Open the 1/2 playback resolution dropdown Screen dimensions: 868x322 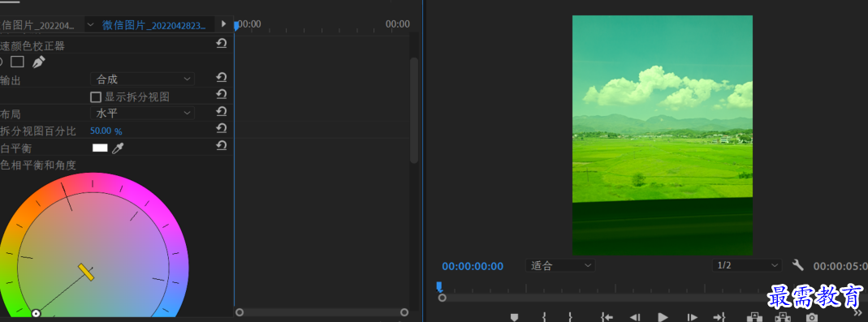click(747, 265)
